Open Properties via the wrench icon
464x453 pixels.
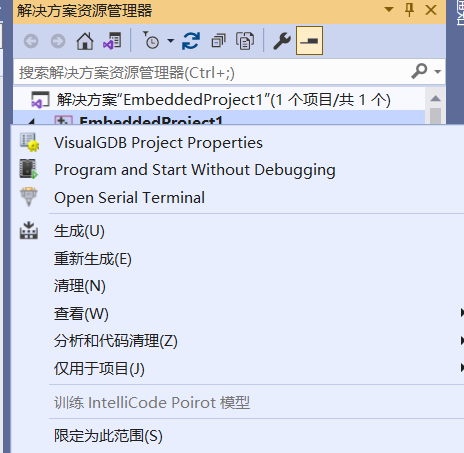tap(282, 41)
